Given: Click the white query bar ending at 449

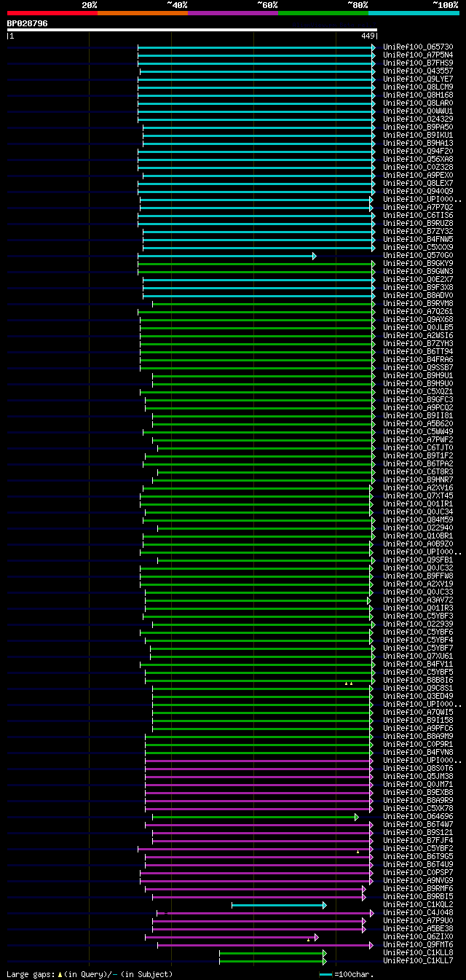Looking at the screenshot, I should (191, 30).
